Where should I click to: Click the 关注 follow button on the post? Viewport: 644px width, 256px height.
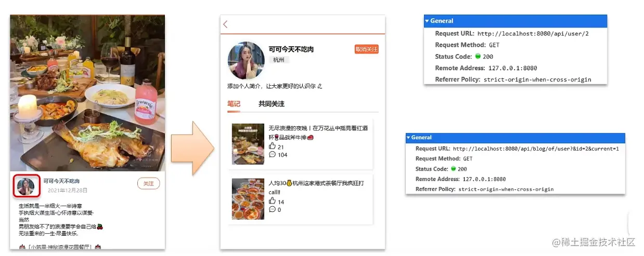pos(148,183)
